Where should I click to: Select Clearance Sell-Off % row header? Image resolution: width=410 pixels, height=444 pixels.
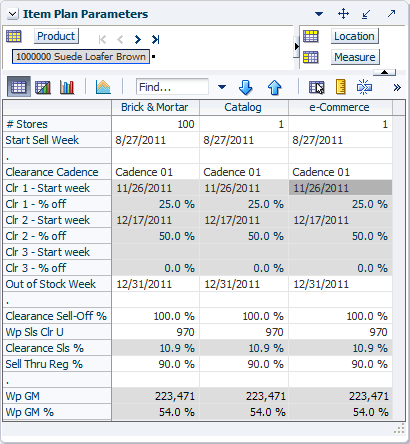coord(57,316)
